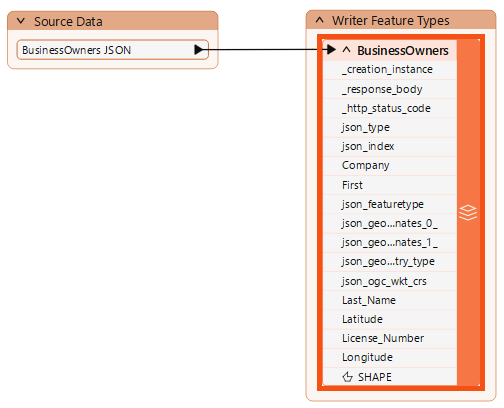Select the Last_Name attribute row

[390, 300]
